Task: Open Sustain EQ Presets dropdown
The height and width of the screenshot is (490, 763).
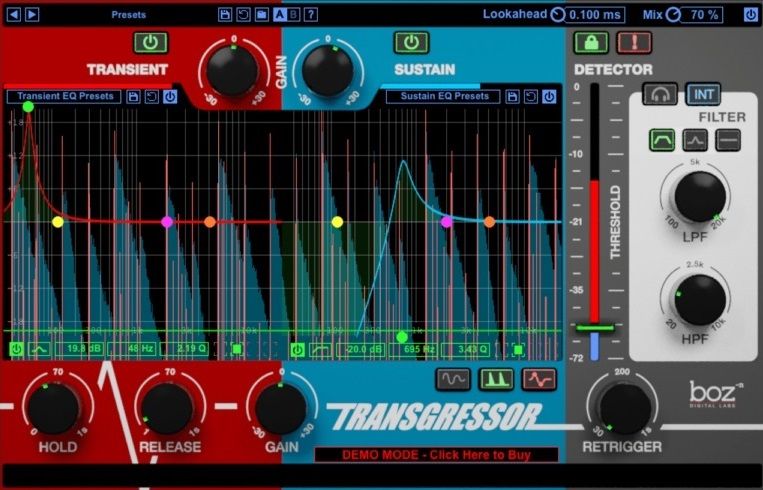Action: tap(443, 96)
